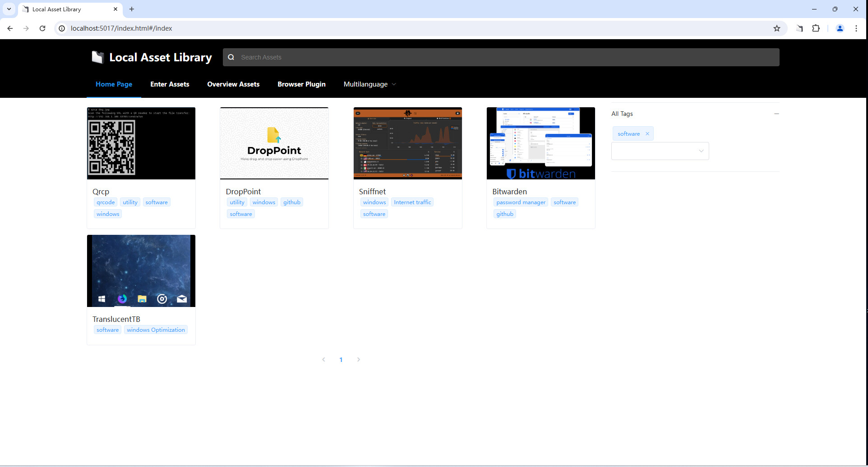Click the Local Asset Library logo icon
The width and height of the screenshot is (868, 467).
97,57
